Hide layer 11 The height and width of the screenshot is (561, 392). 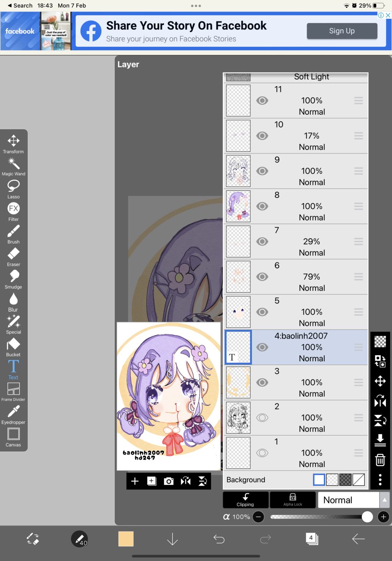pos(262,101)
